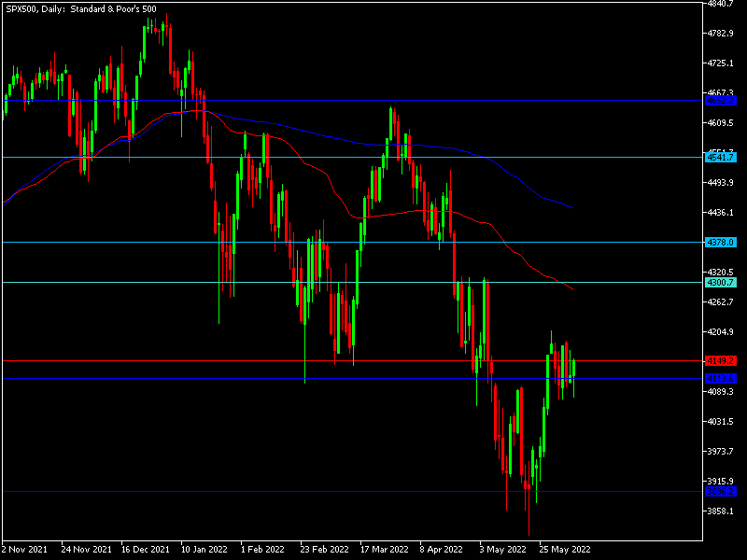The width and height of the screenshot is (747, 560).
Task: Click the 16 Dec 2021 date label
Action: (x=146, y=549)
